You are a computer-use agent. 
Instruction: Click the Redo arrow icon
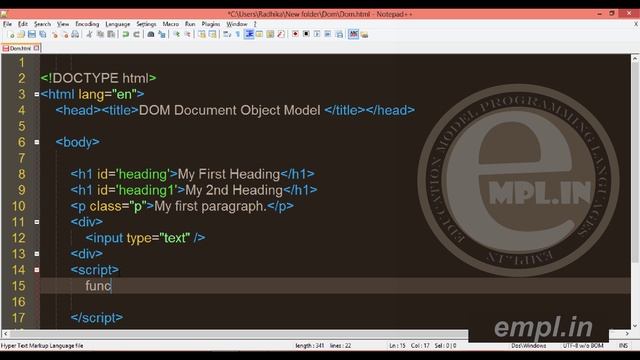[x=136, y=35]
